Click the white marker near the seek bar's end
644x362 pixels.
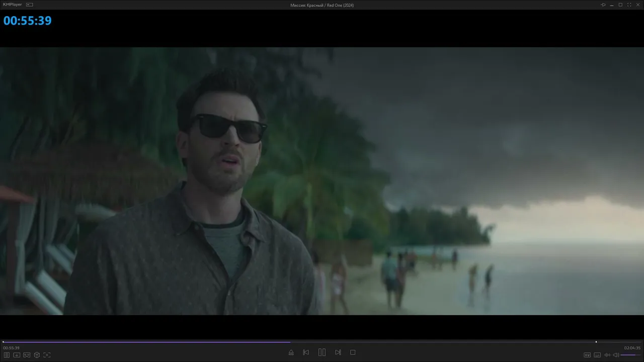pyautogui.click(x=596, y=342)
